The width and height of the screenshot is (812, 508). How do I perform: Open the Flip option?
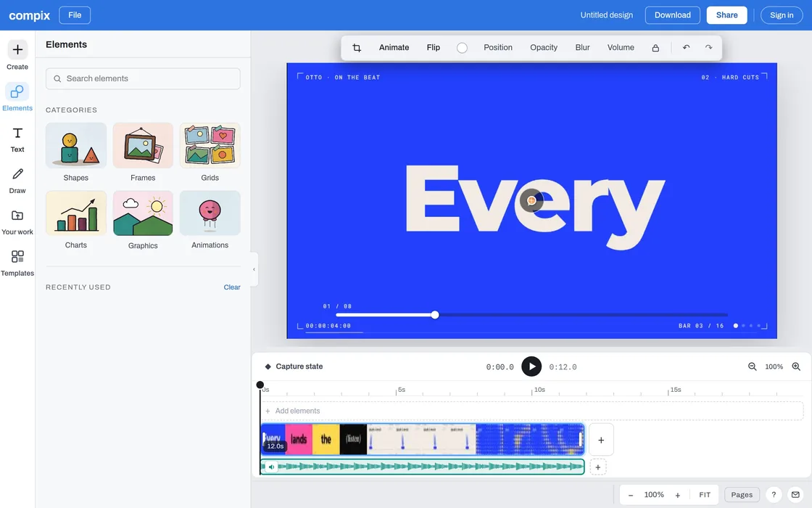coord(434,48)
